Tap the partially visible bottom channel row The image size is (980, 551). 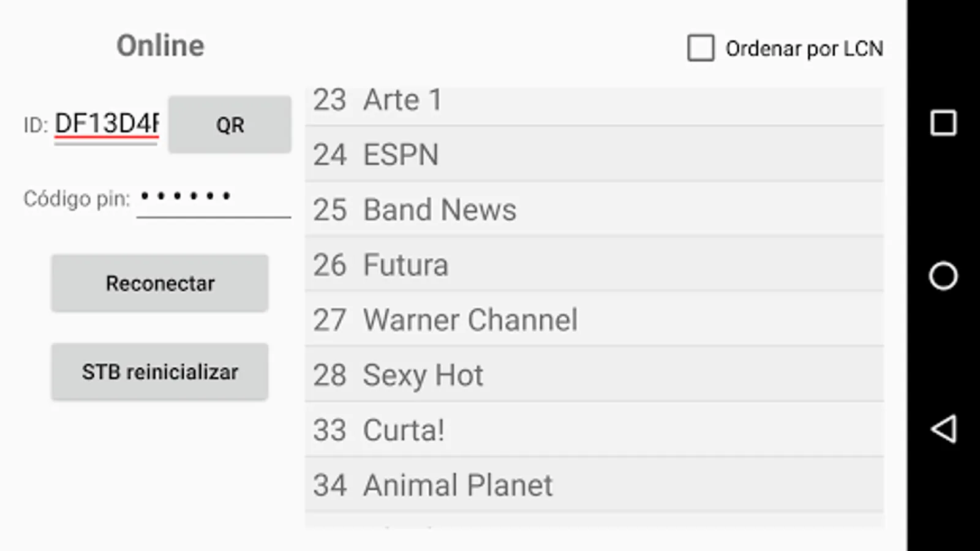[x=594, y=521]
